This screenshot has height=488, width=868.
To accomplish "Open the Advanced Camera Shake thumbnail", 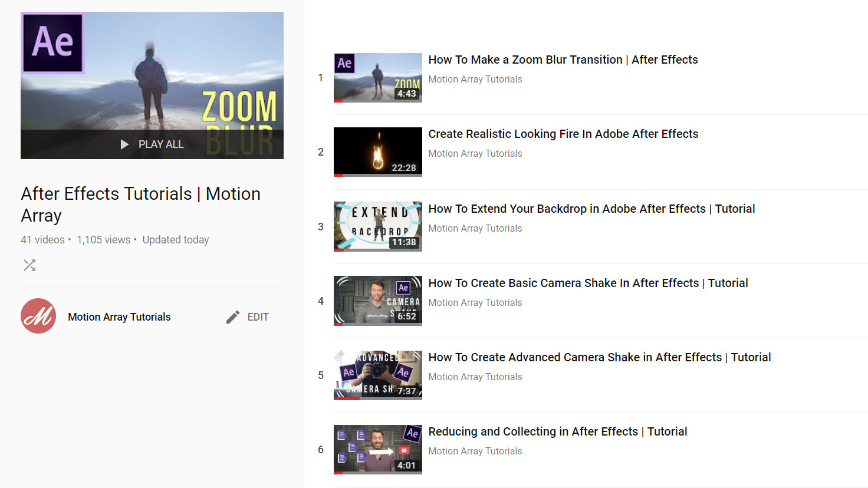I will coord(378,375).
